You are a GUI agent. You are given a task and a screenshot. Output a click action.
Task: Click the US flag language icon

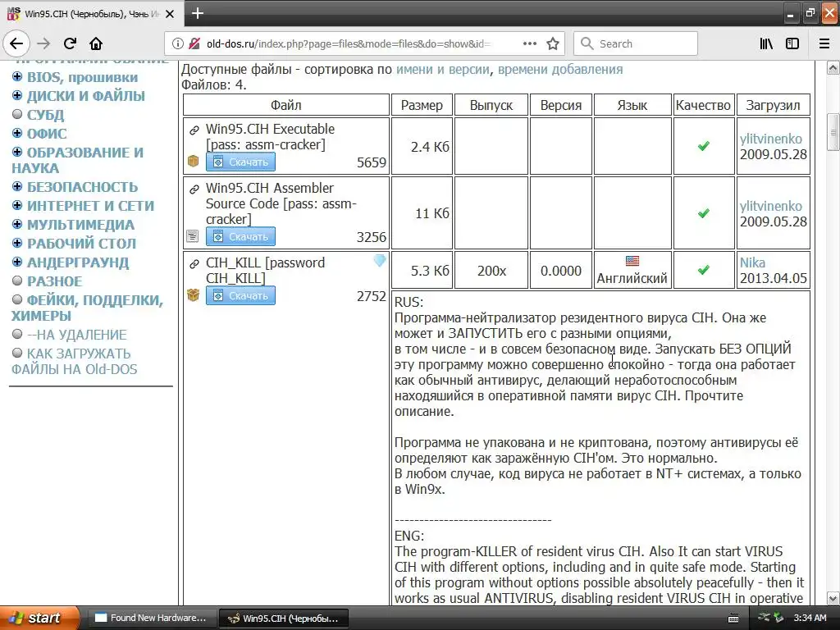632,261
